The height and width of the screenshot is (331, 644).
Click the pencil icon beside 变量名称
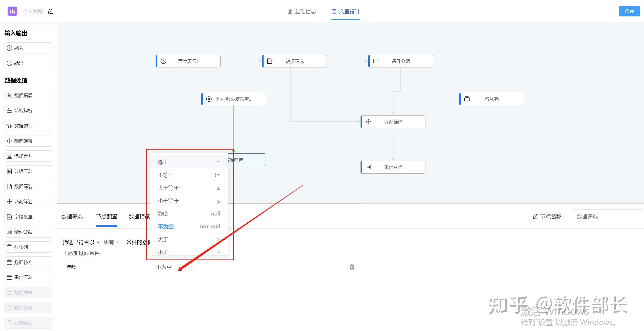click(50, 11)
